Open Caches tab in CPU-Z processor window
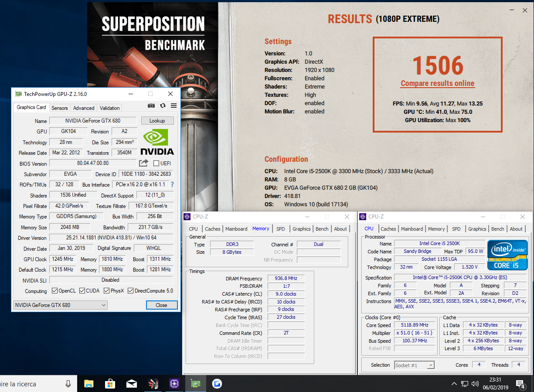Screen dimensions: 534x392 [388, 229]
